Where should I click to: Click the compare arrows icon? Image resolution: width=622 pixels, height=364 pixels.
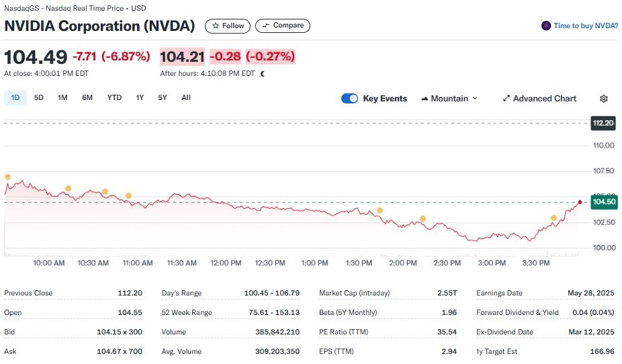266,26
